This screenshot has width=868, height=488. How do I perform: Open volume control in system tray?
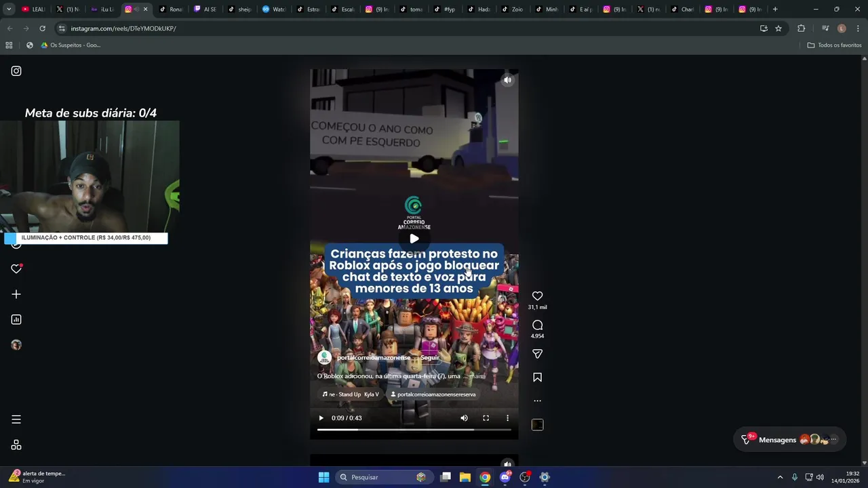(820, 477)
